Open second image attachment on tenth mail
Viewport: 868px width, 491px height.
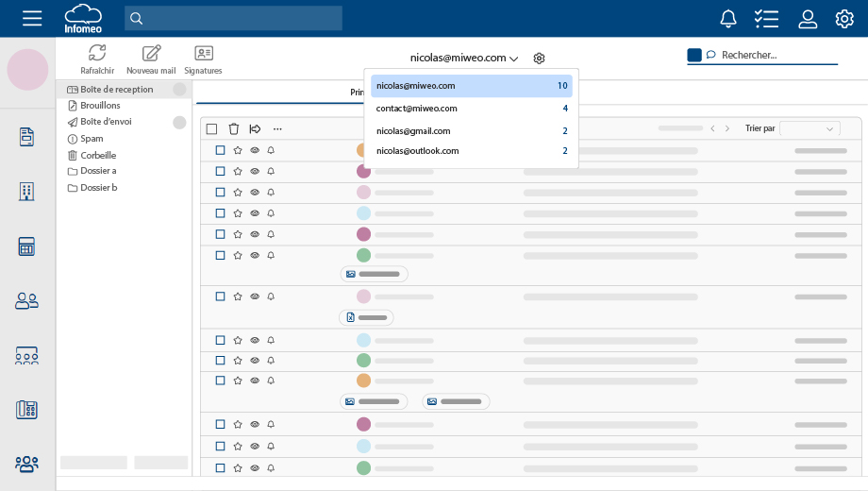pos(456,402)
